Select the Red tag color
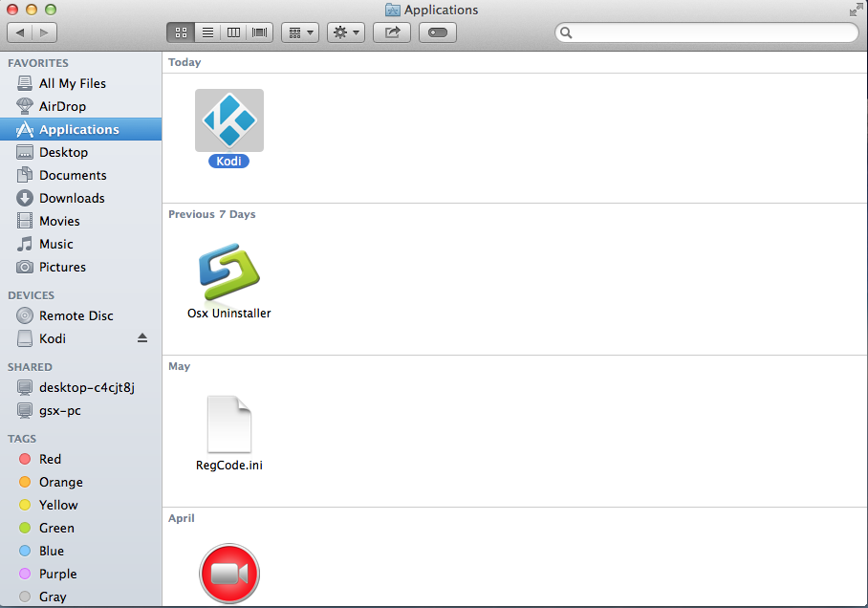Image resolution: width=868 pixels, height=608 pixels. point(50,459)
